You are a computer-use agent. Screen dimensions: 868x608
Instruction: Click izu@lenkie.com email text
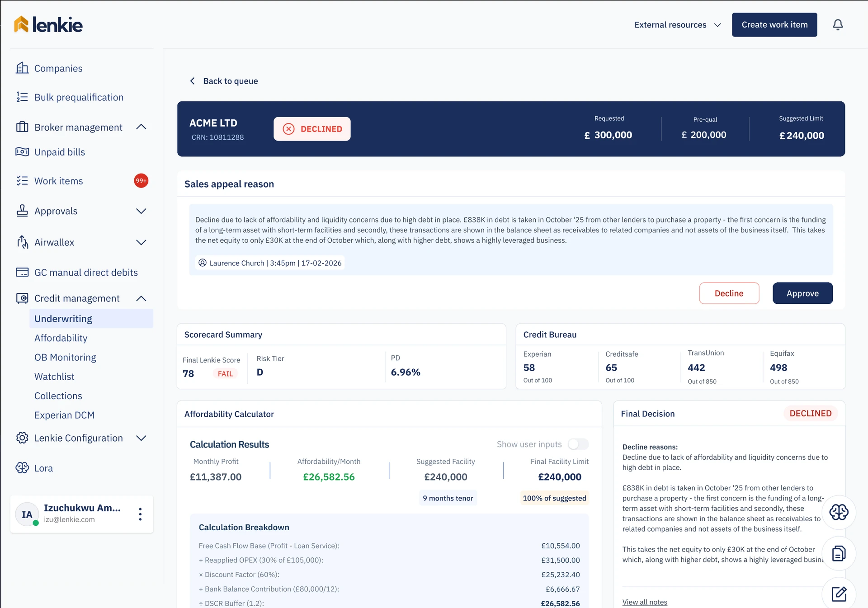pyautogui.click(x=69, y=519)
